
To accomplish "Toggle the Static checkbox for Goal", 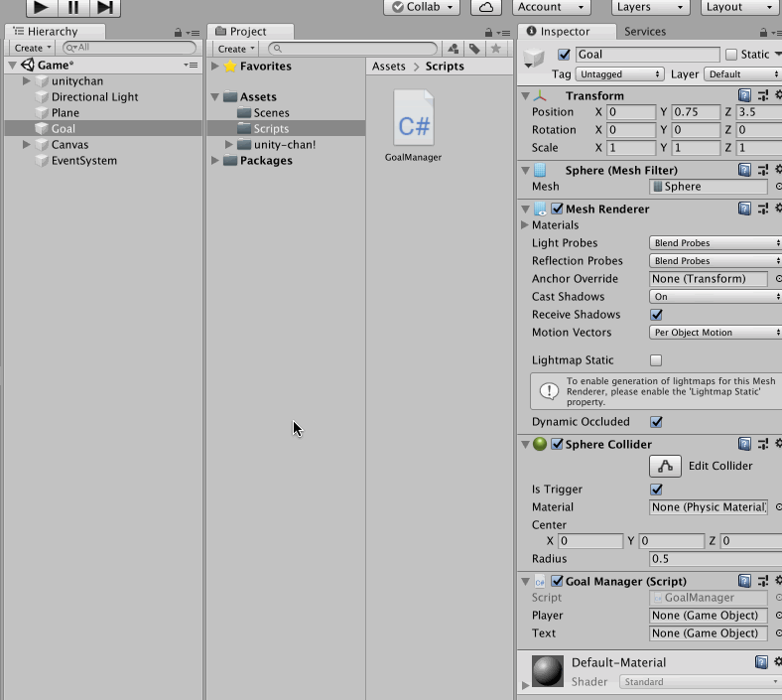I will [731, 55].
